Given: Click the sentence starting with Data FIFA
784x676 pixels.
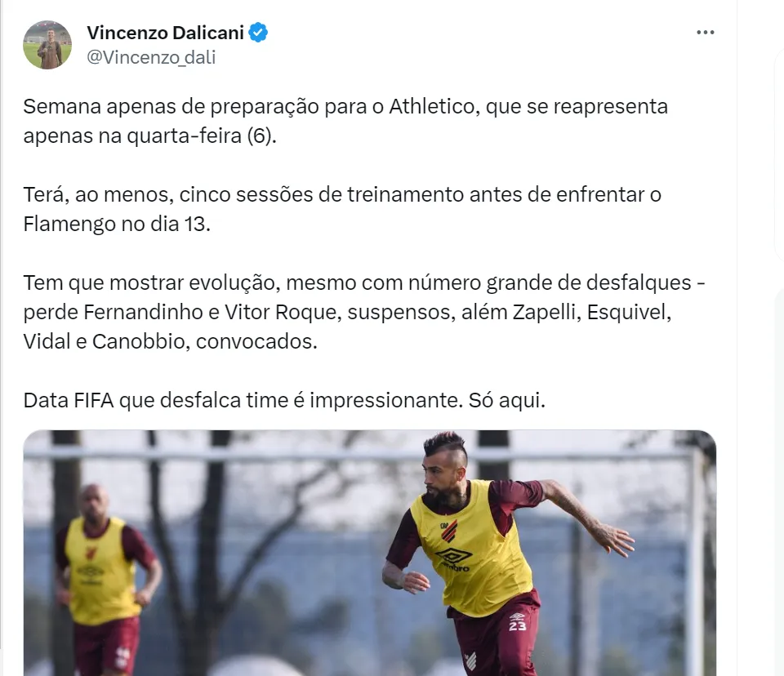Looking at the screenshot, I should tap(284, 401).
